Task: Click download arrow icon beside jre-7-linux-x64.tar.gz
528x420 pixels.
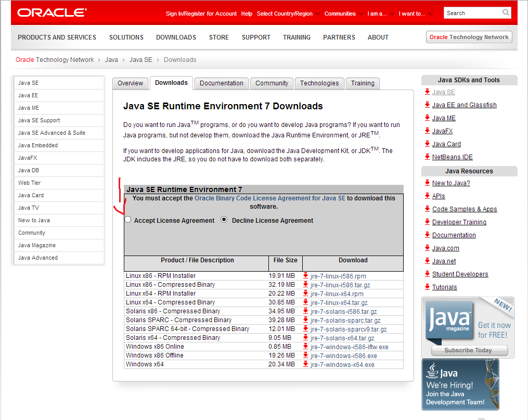Action: (305, 302)
